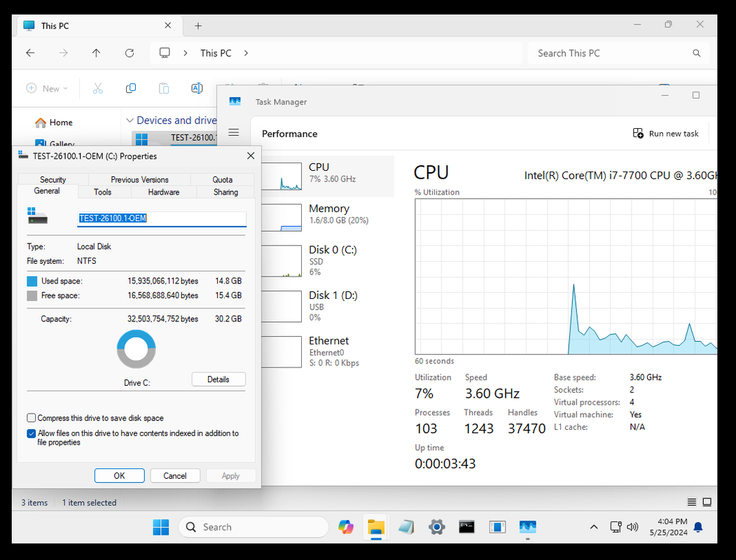Open the notifications bell
This screenshot has height=560, width=736.
[x=698, y=527]
